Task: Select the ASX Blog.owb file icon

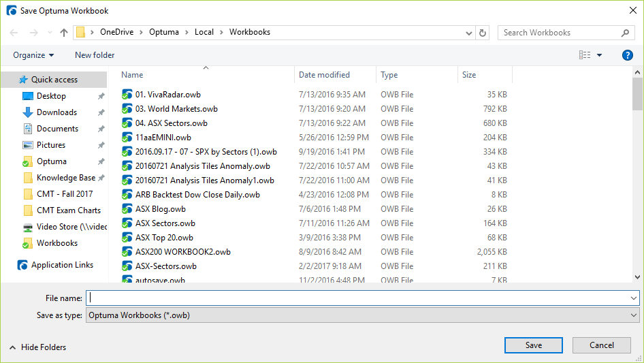Action: pos(127,209)
